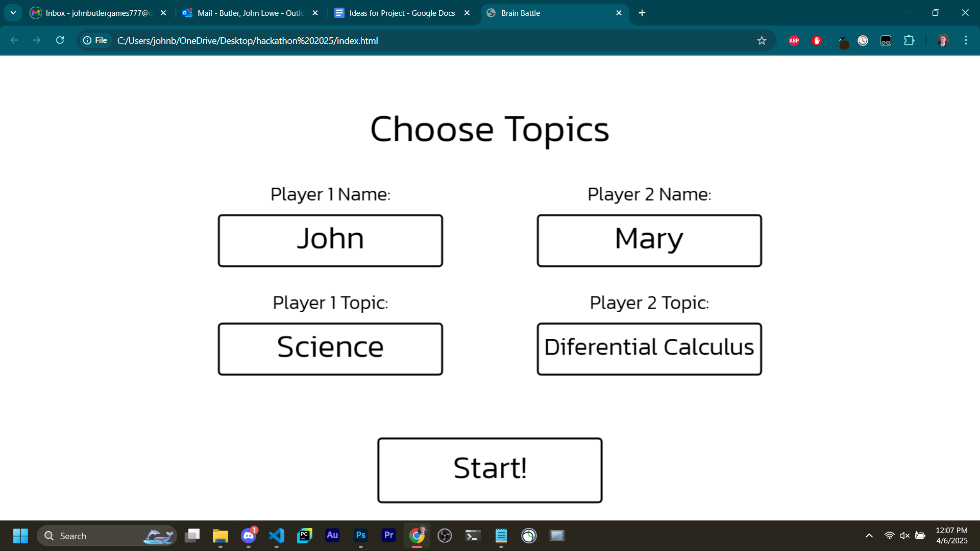Open Visual Studio Code from the taskbar
This screenshot has height=551, width=980.
click(276, 536)
